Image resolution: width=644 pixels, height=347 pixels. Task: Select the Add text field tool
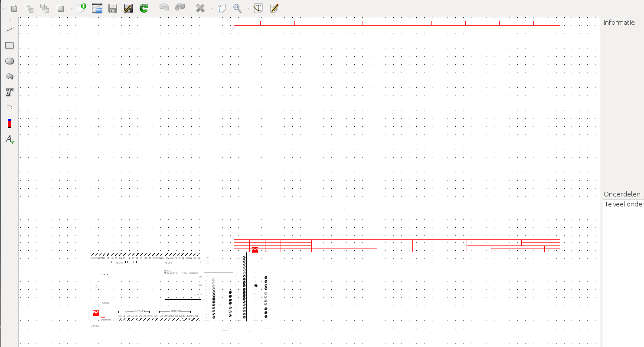(x=10, y=139)
